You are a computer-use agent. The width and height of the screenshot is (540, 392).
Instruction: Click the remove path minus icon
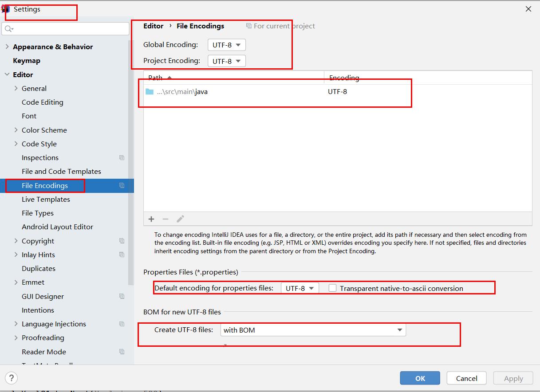[166, 219]
